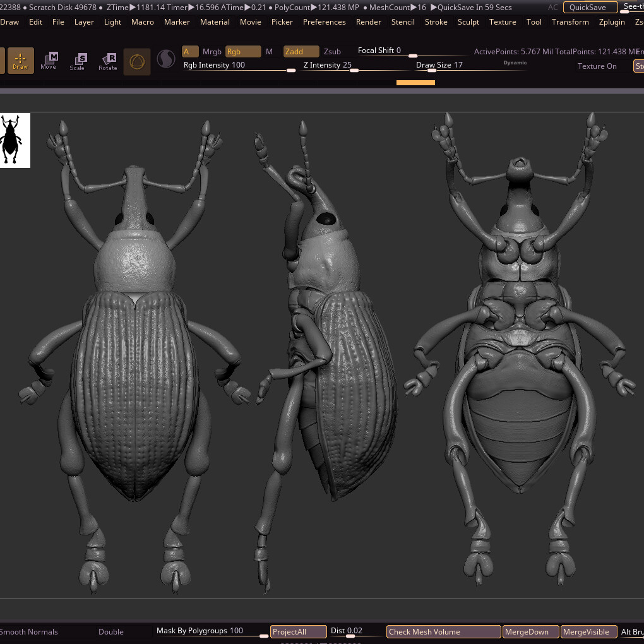The image size is (644, 644).
Task: Open the Zplugin menu
Action: coord(611,22)
